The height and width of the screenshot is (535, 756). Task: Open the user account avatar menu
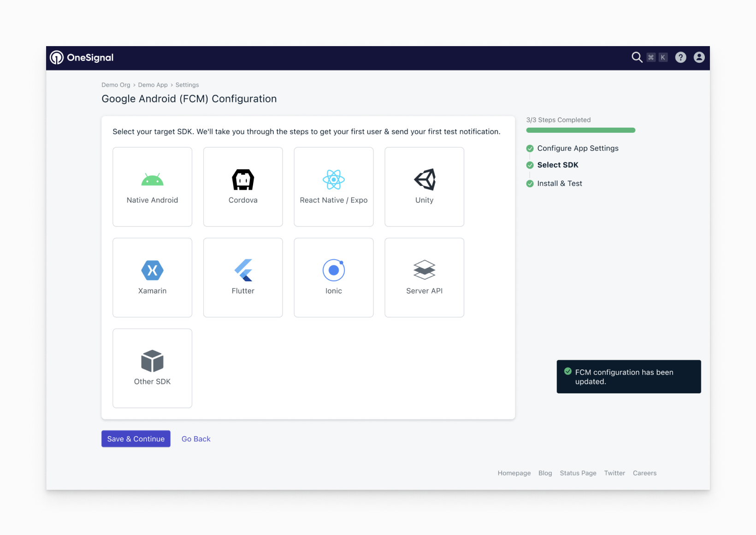(699, 57)
